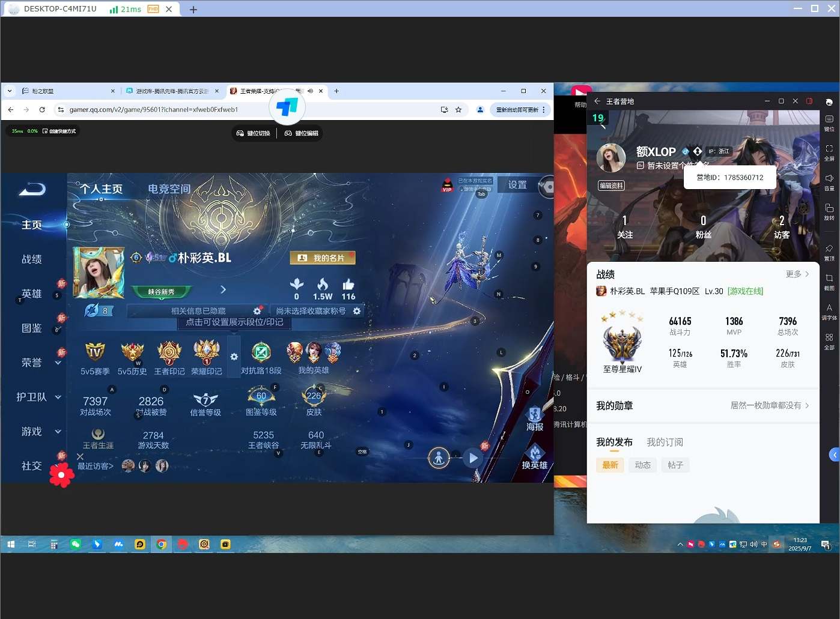Image resolution: width=840 pixels, height=619 pixels.
Task: Show hidden system tray icons
Action: click(x=680, y=545)
